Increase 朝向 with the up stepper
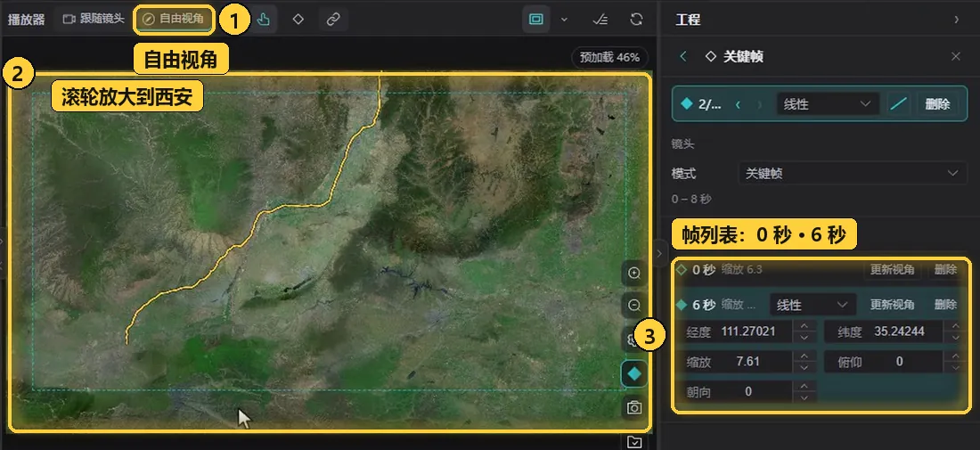 [x=804, y=386]
